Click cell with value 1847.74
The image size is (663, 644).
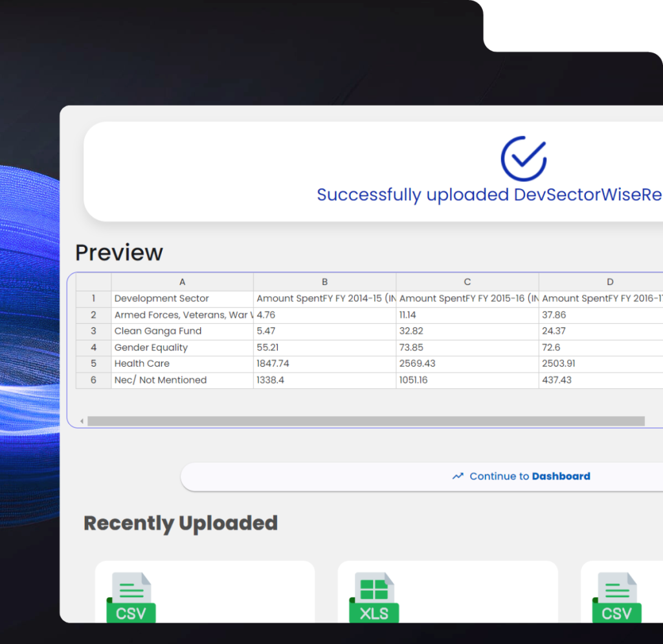pos(325,364)
